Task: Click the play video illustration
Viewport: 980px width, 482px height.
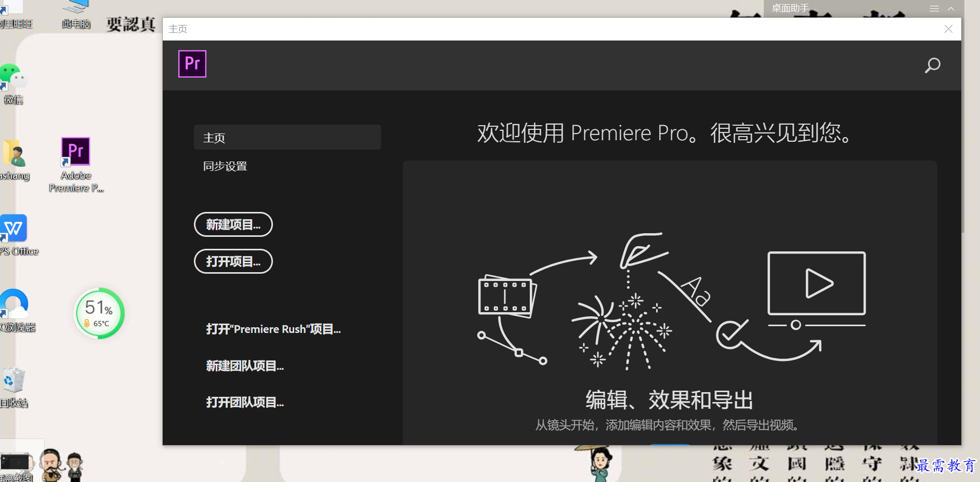Action: 817,283
